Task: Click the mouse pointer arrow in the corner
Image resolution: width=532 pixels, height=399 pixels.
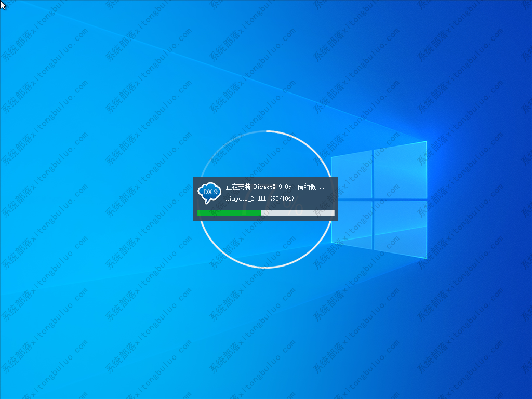Action: pos(3,4)
